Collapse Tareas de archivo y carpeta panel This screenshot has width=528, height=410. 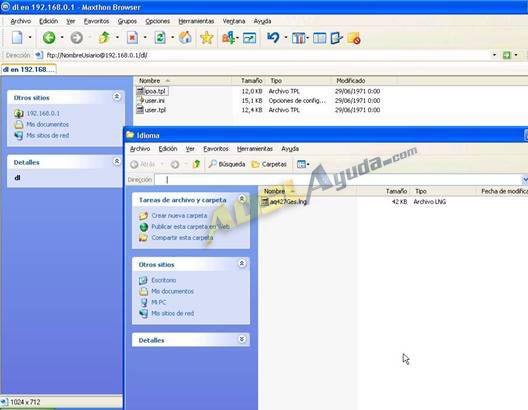242,199
